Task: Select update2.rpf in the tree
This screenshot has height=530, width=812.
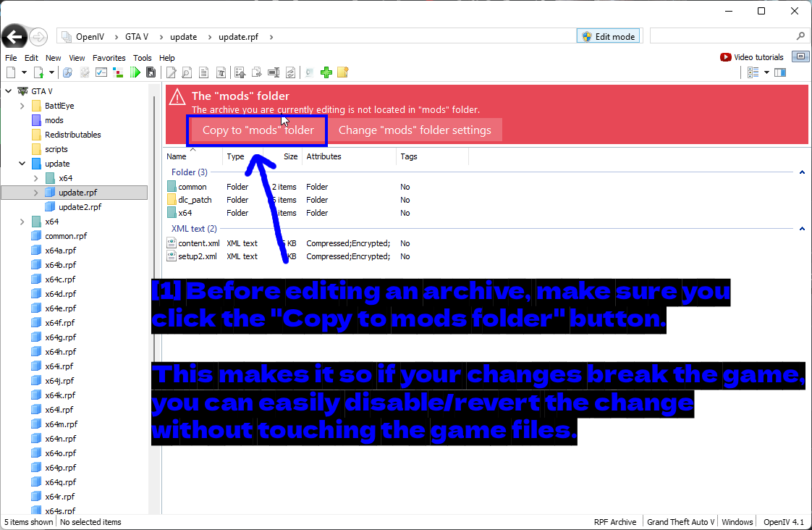Action: click(80, 207)
